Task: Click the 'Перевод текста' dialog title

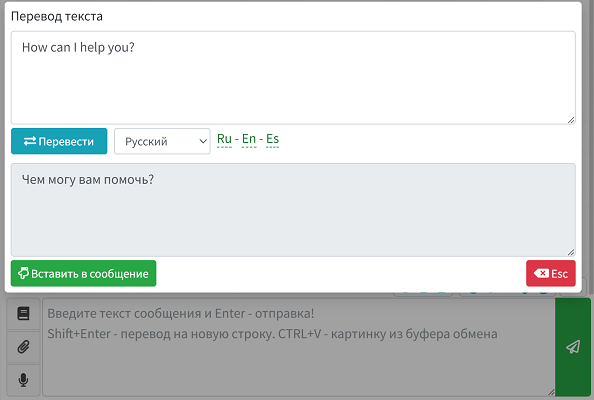Action: 57,16
